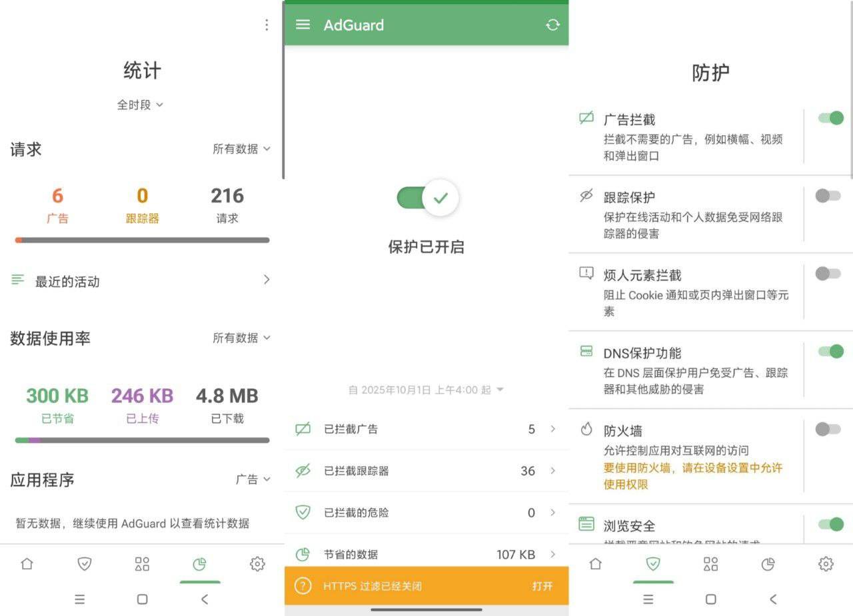Tap the question mark icon in HTTPS banner
Image resolution: width=853 pixels, height=616 pixels.
[303, 586]
